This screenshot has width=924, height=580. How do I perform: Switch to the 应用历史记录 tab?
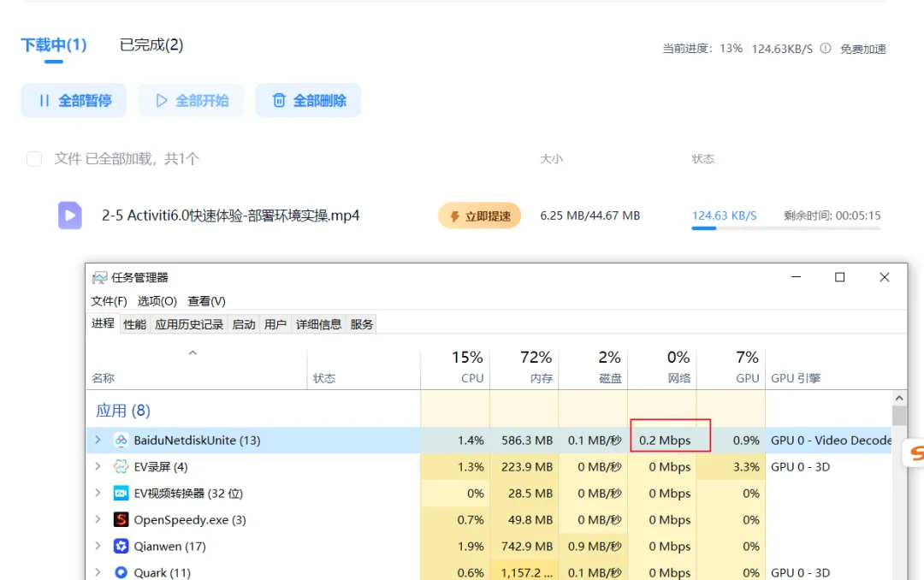tap(189, 324)
